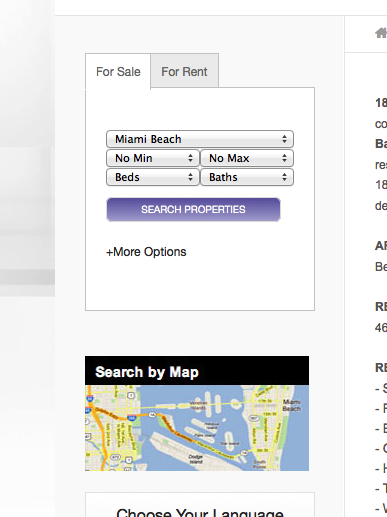This screenshot has width=387, height=517.
Task: Click the home icon in the breadcrumb
Action: coord(381,33)
